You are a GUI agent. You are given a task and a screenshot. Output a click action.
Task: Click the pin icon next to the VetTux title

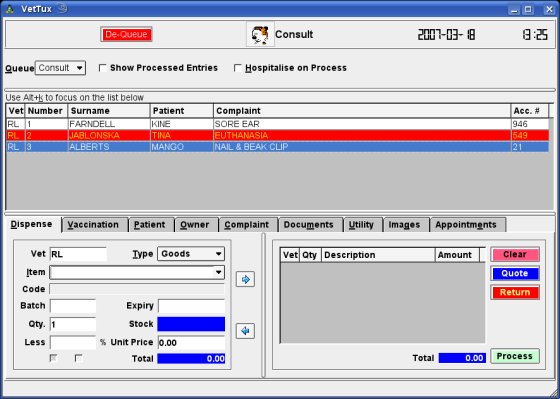tap(62, 8)
